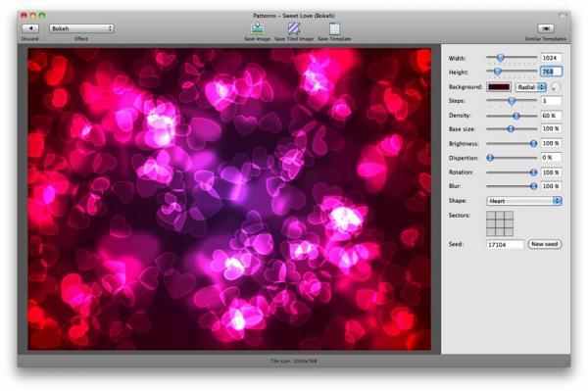Expand the Heart shape dropdown

tap(524, 201)
